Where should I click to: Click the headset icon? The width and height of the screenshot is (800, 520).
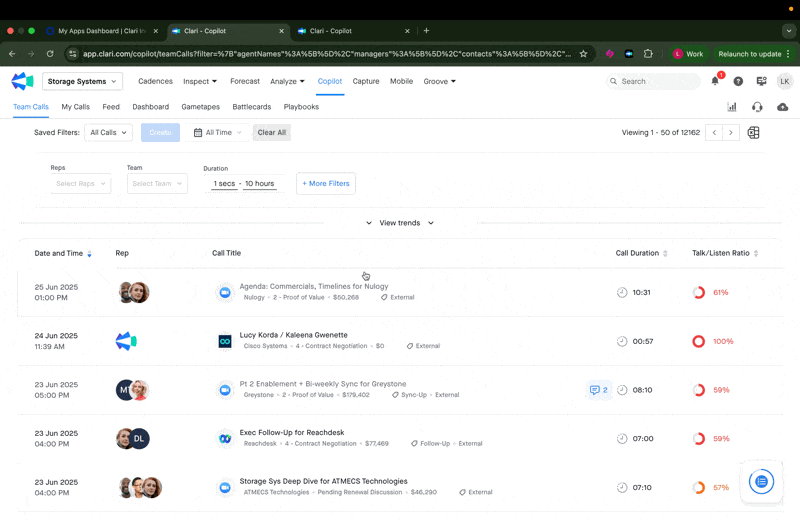click(x=757, y=107)
